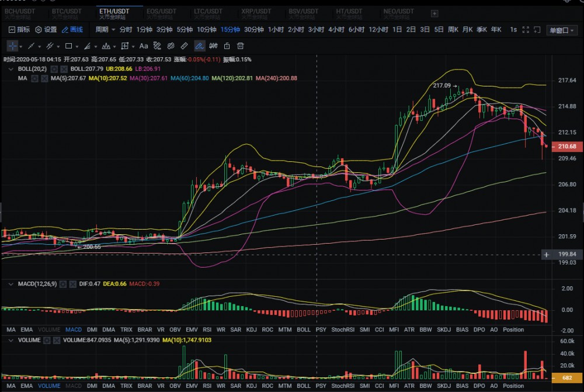Select the rectangle drawing tool

coord(68,46)
